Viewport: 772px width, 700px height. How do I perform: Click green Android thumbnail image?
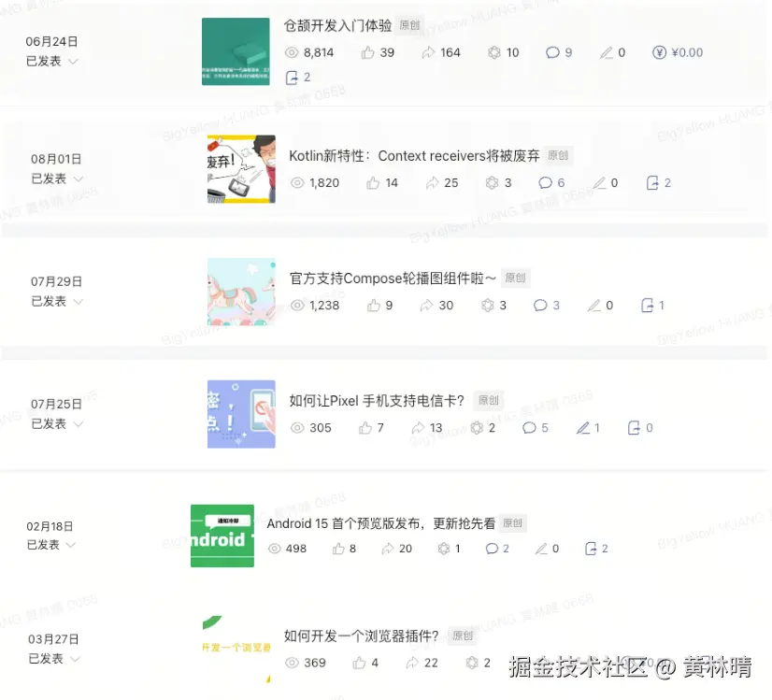[x=222, y=536]
